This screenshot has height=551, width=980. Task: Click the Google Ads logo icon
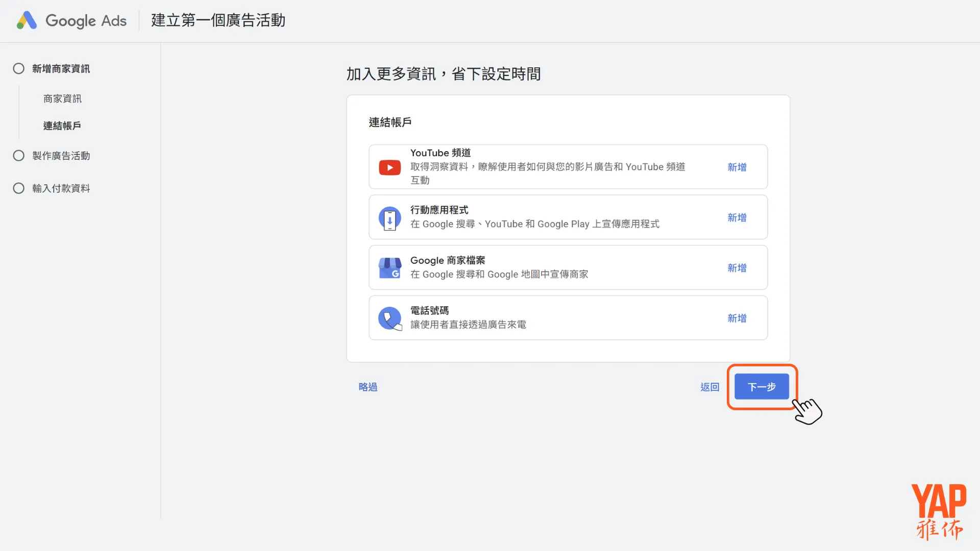coord(27,20)
